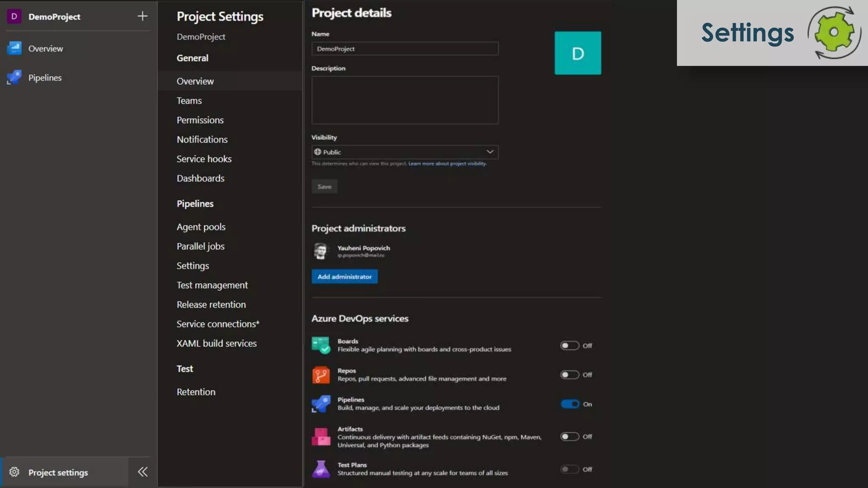Collapse the sidebar with double chevron
The height and width of the screenshot is (488, 868).
[x=142, y=472]
